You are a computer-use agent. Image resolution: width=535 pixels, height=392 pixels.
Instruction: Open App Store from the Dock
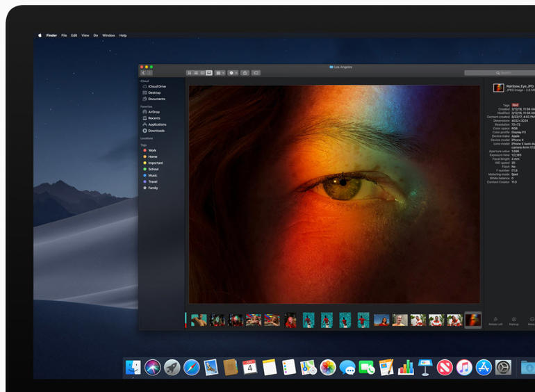[484, 368]
